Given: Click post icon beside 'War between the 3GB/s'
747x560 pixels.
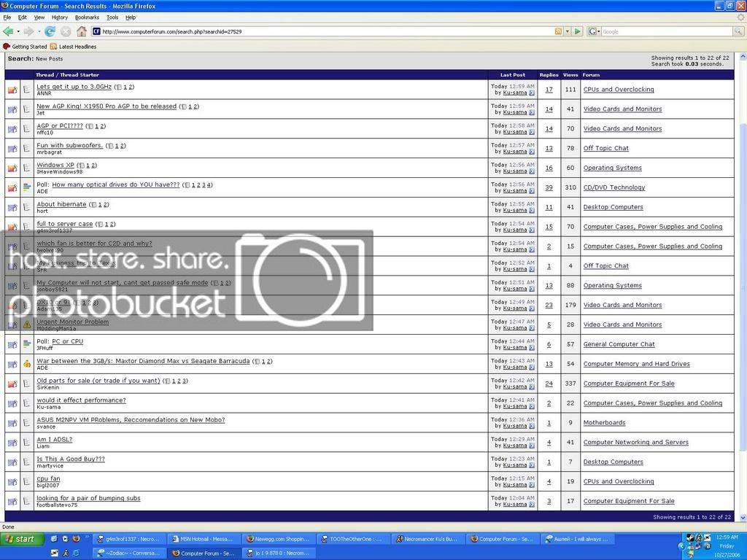Looking at the screenshot, I should point(27,365).
